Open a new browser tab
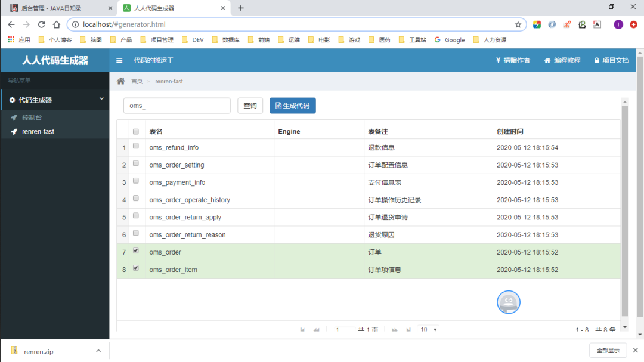644x362 pixels. (x=241, y=8)
